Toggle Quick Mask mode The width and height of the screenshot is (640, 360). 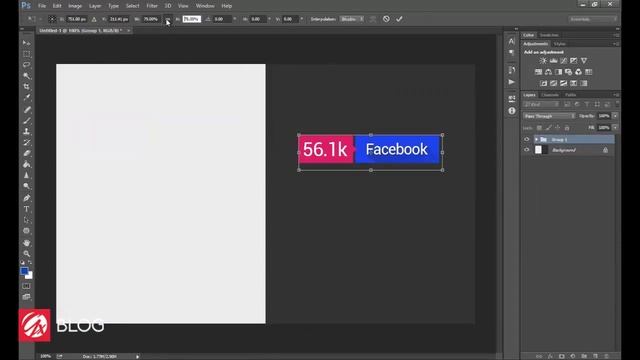pyautogui.click(x=27, y=286)
